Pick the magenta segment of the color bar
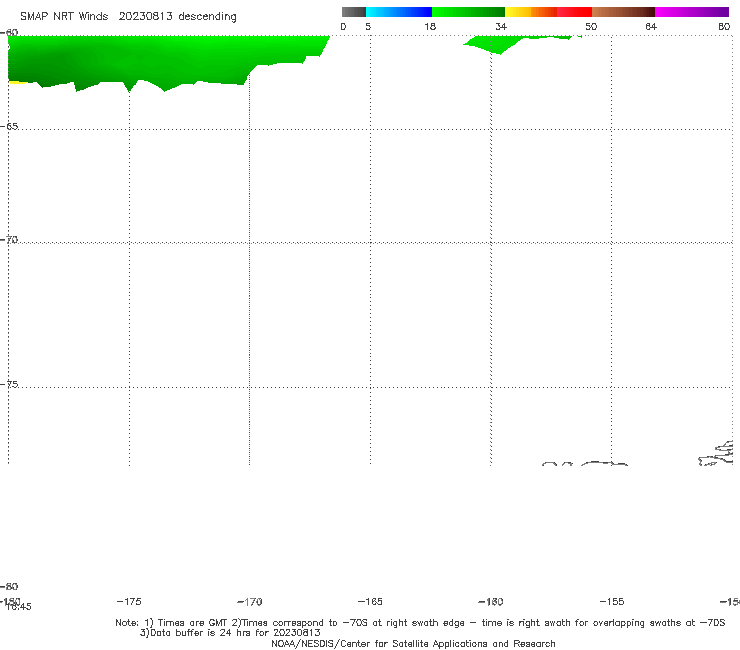740x650 pixels. click(692, 12)
